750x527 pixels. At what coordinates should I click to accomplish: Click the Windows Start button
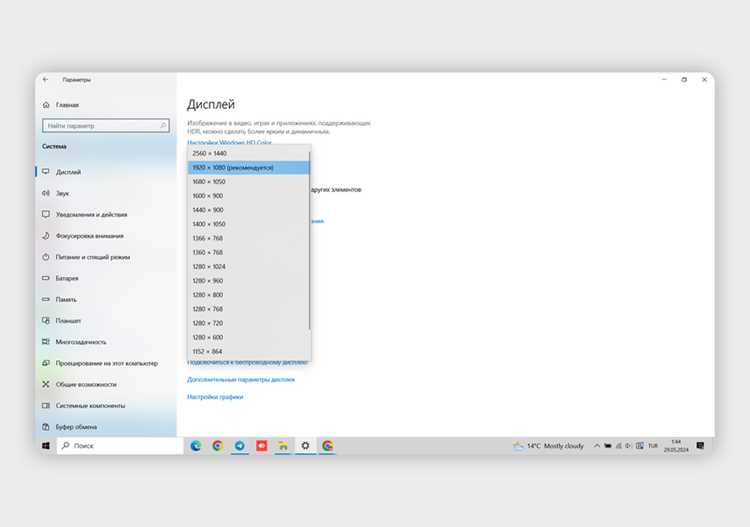[x=46, y=446]
